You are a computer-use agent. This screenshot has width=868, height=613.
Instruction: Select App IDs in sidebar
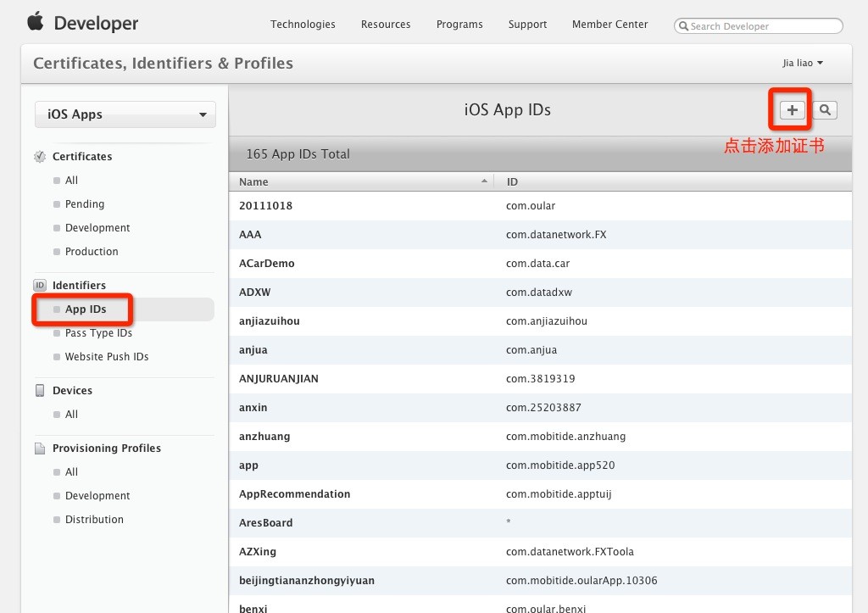click(86, 309)
